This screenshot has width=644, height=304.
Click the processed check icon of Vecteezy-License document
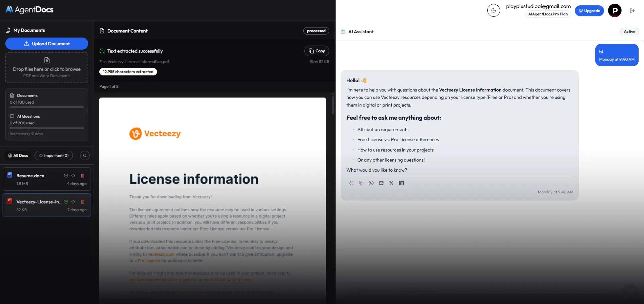(x=66, y=202)
